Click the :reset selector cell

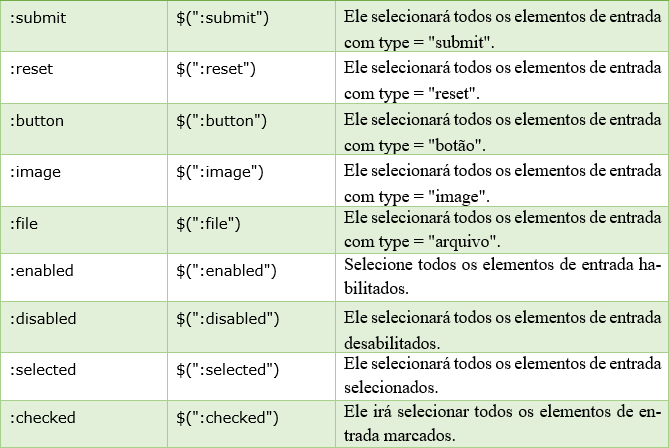(84, 78)
